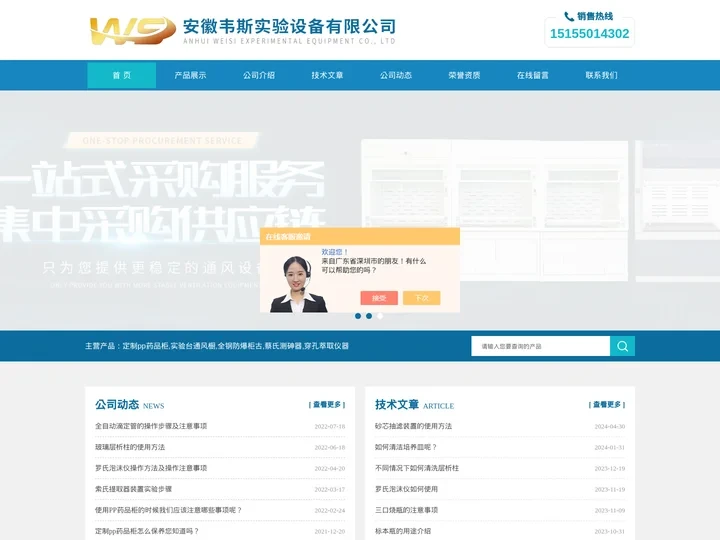This screenshot has height=540, width=720.
Task: Click the search magnifier icon button
Action: coord(622,346)
